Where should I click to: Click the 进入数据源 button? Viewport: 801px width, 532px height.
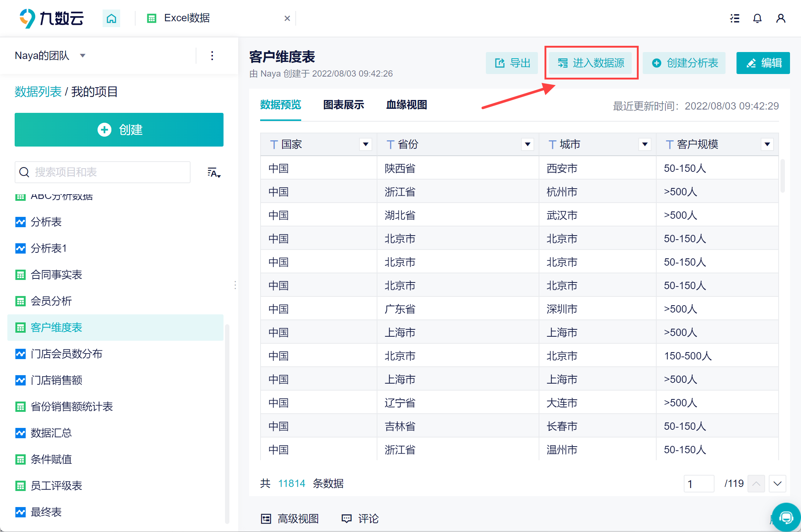[x=591, y=63]
